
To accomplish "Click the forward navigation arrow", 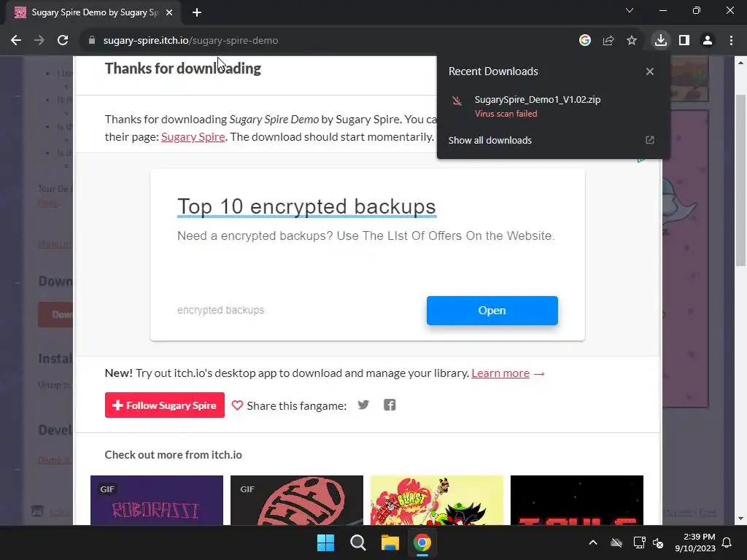I will coord(39,41).
